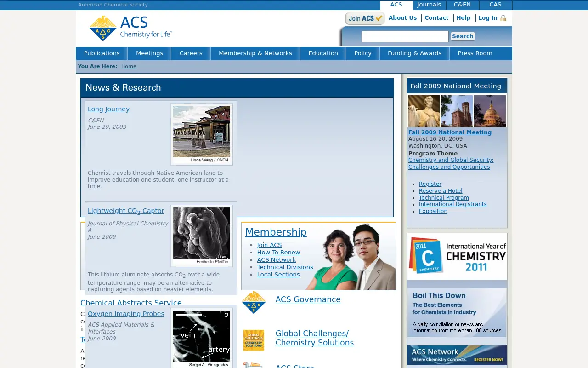588x368 pixels.
Task: Open the Long Journey article link
Action: 108,109
